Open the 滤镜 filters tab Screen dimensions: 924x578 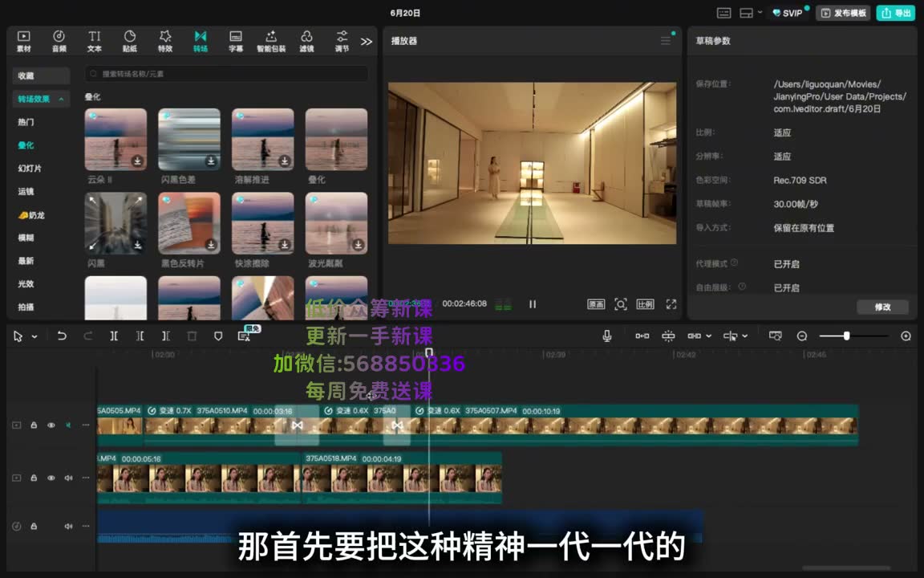point(306,41)
